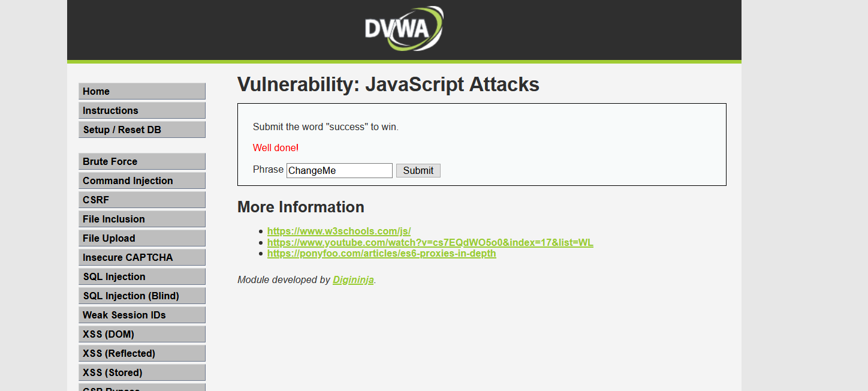Screen dimensions: 868x391
Task: Select Brute Force vulnerability
Action: tap(141, 161)
